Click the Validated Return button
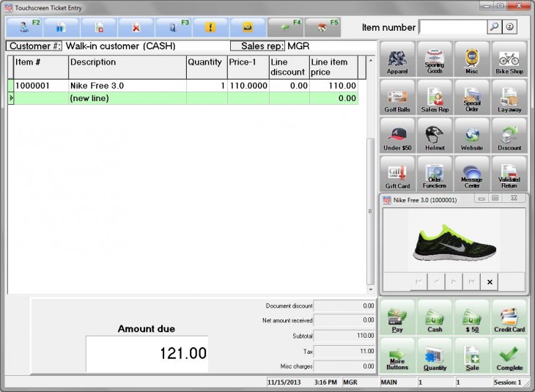535x392 pixels. (509, 174)
